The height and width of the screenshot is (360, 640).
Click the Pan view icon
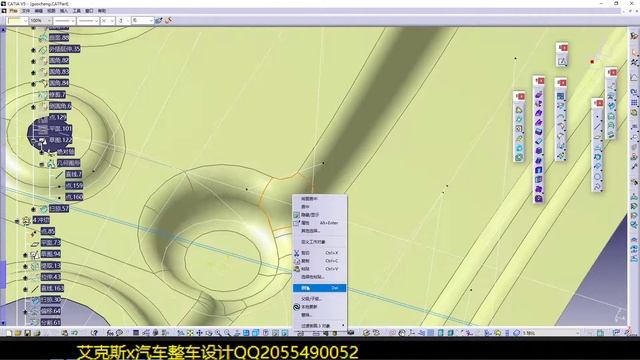click(x=200, y=333)
